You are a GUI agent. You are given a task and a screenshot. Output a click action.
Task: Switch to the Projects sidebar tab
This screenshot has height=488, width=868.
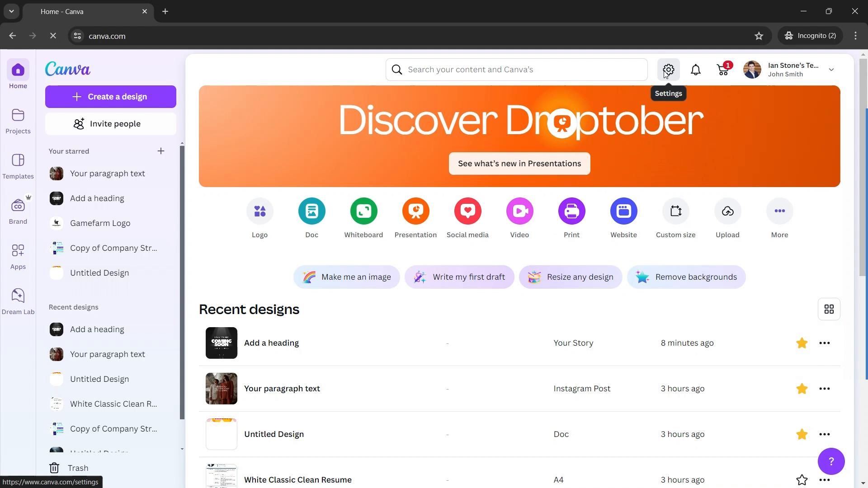(x=18, y=121)
